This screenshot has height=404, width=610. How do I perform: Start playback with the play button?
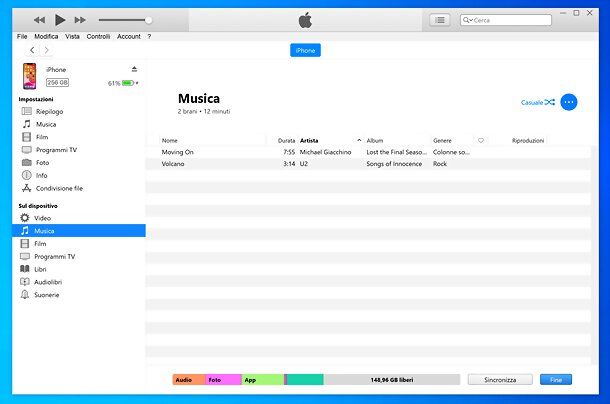[60, 20]
